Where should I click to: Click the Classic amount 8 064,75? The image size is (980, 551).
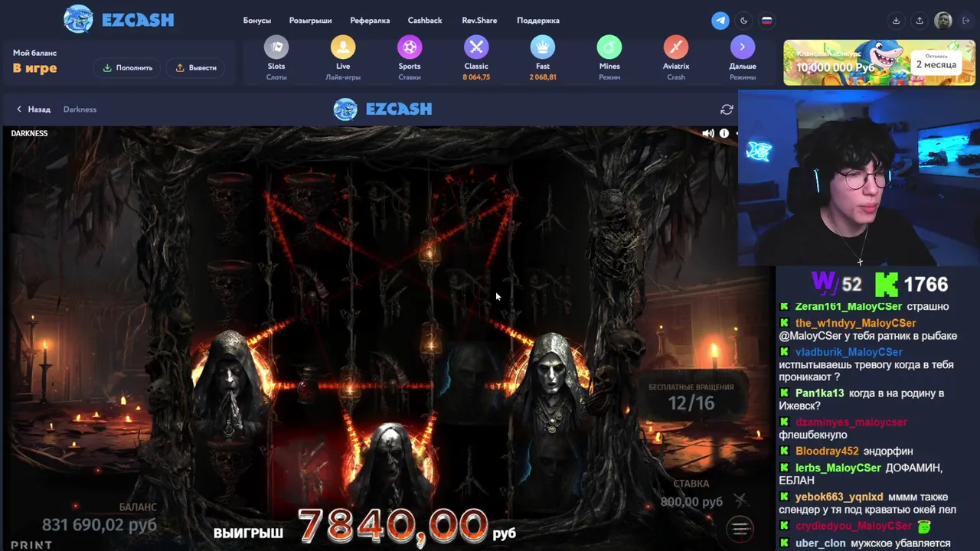tap(476, 77)
